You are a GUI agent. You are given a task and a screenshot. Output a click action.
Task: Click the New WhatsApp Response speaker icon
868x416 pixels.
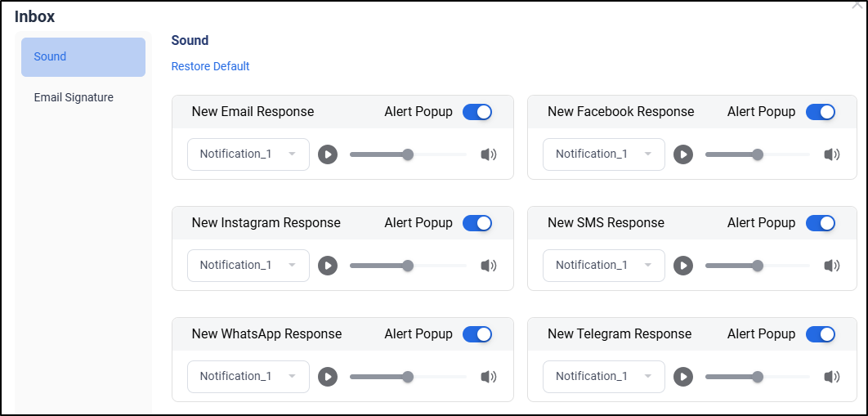pos(489,377)
